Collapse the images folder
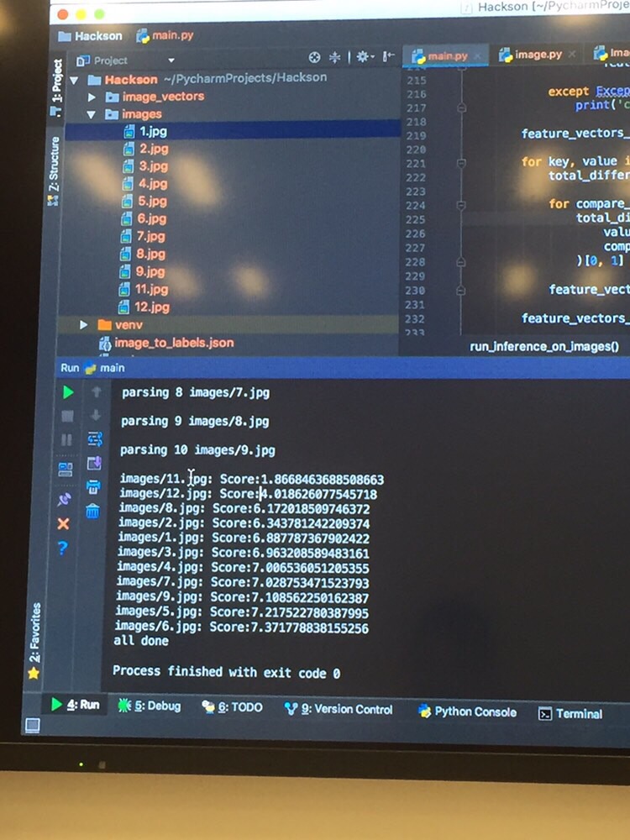 (92, 114)
